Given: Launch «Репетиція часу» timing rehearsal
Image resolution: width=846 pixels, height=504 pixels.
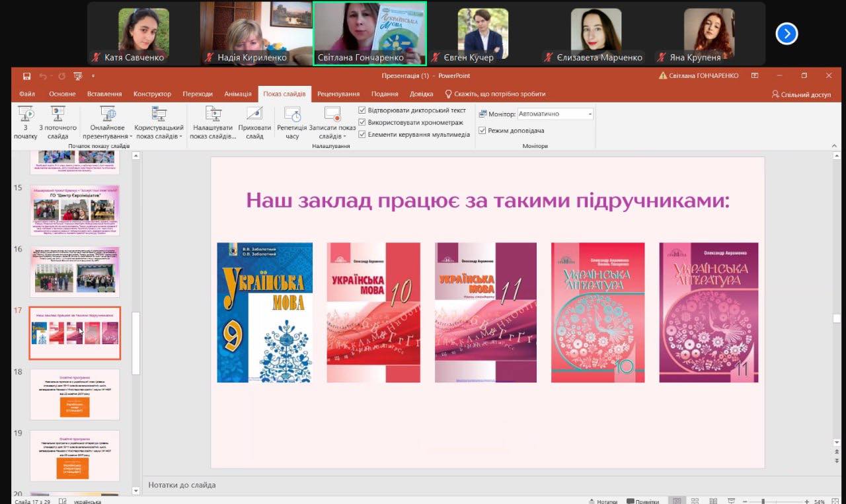Looking at the screenshot, I should [292, 123].
